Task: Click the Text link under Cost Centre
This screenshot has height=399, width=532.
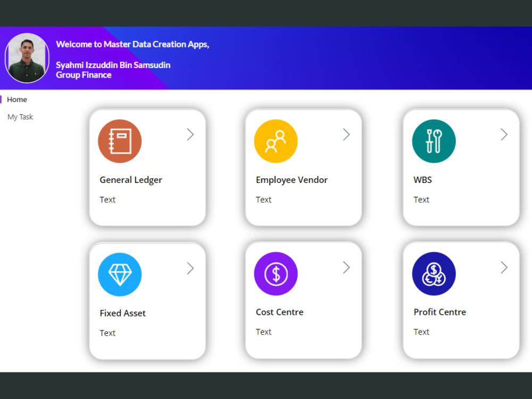Action: click(x=263, y=331)
